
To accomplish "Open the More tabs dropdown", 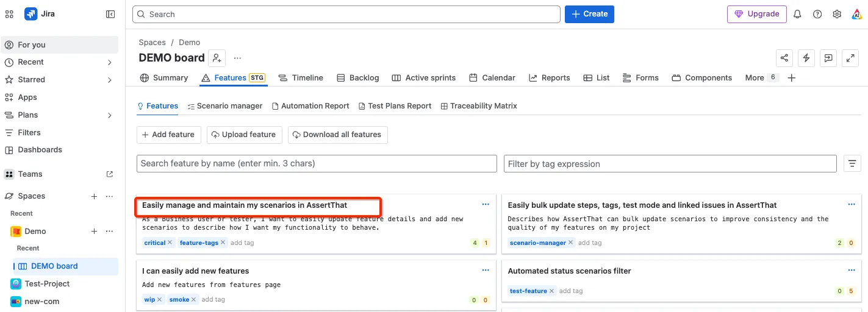I will [762, 78].
